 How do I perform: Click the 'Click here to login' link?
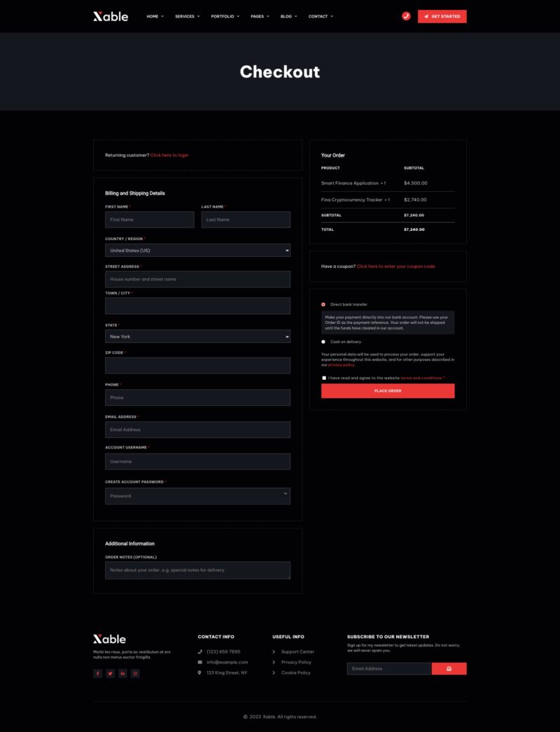[x=169, y=155]
